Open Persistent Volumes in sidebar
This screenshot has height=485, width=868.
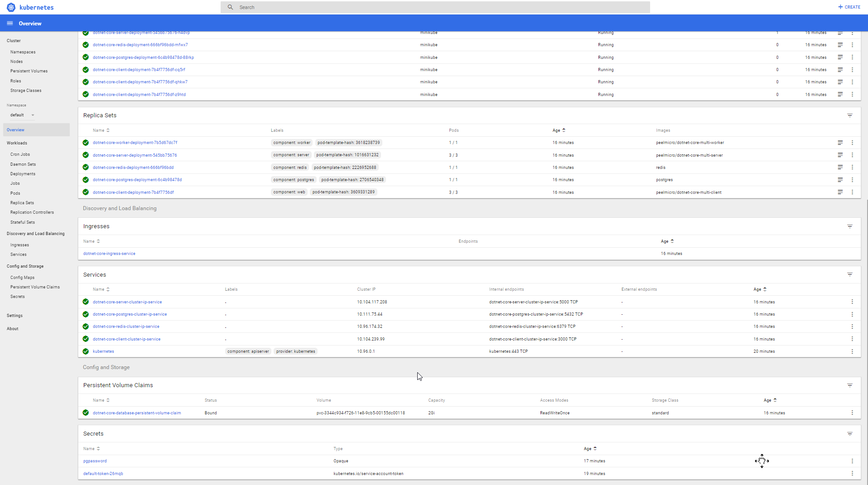click(x=29, y=71)
